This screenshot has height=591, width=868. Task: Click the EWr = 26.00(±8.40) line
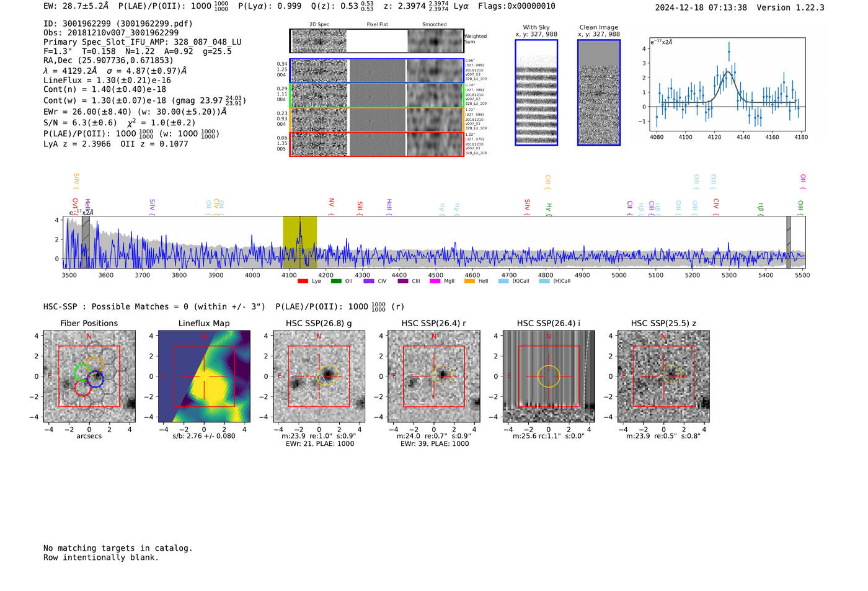click(135, 112)
